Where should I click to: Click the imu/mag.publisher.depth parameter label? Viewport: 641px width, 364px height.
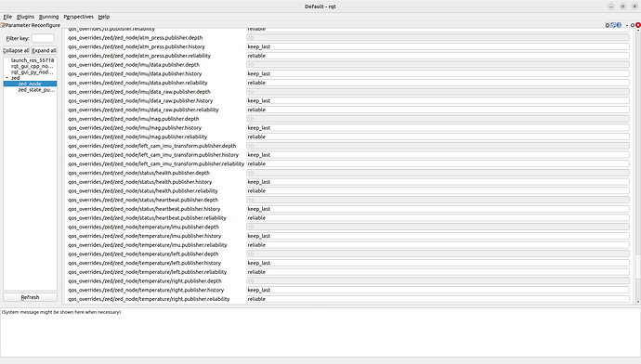click(x=134, y=119)
